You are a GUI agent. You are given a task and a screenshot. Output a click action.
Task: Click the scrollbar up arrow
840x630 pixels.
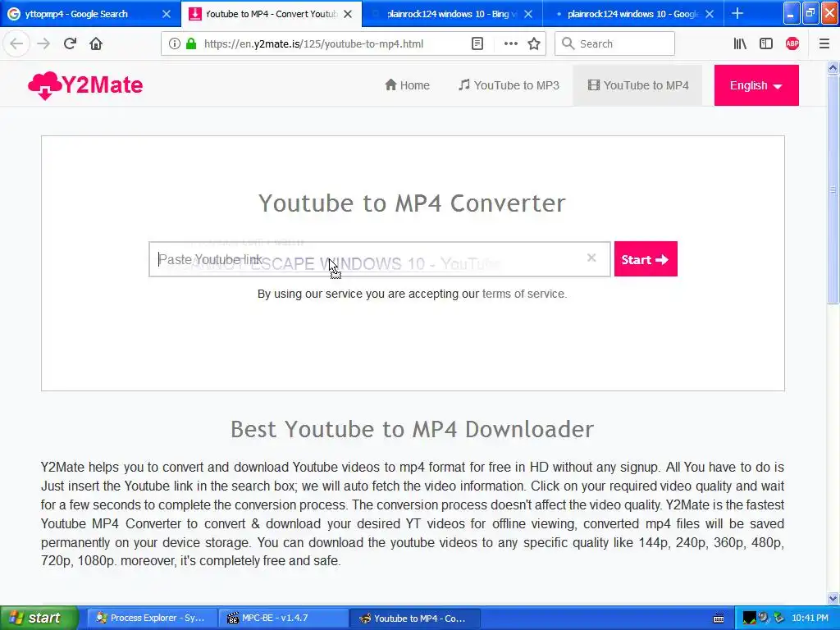click(833, 67)
